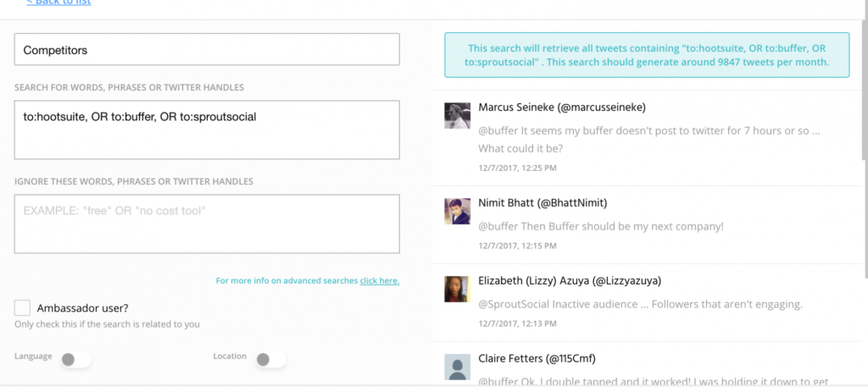Open Nimit Bhatt (@BhattNimit) name

point(542,203)
